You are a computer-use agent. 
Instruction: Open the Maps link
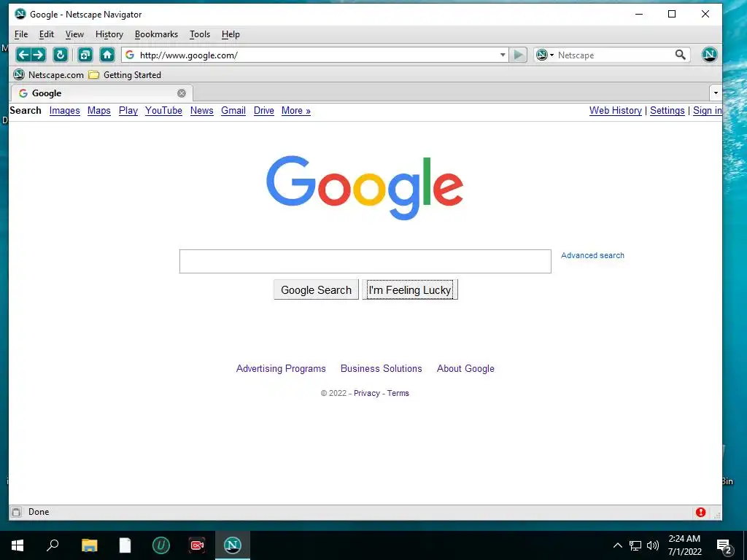pos(99,111)
